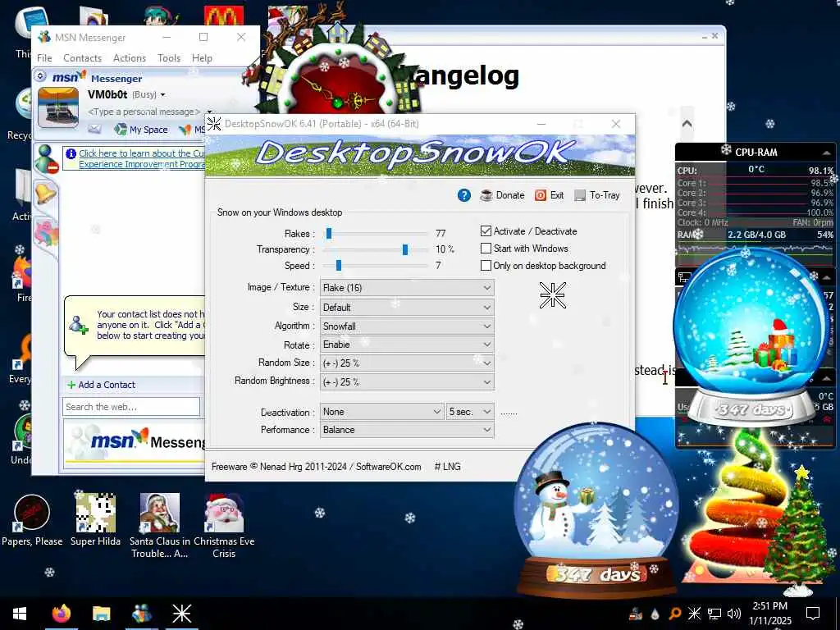Click the MSN Messenger display picture
840x630 pixels.
click(58, 107)
